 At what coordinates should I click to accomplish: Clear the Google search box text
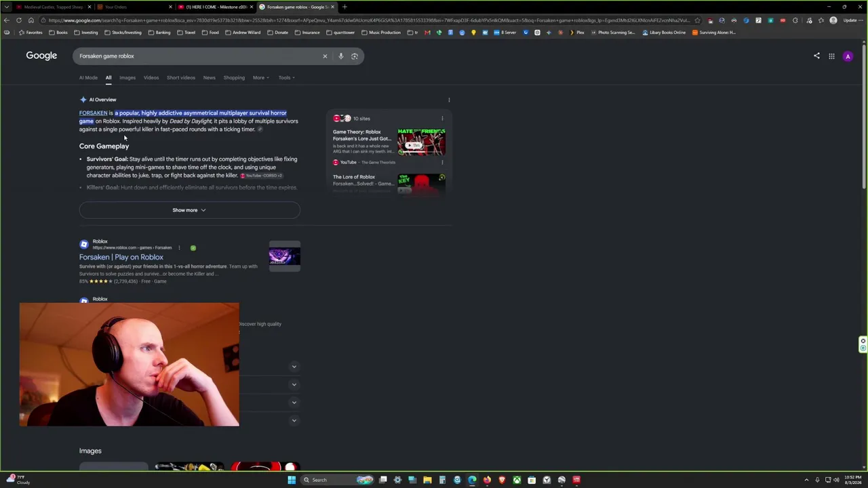point(325,56)
